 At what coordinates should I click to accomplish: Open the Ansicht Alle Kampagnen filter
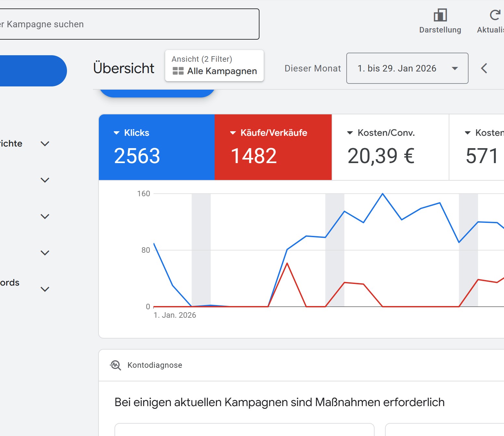214,66
